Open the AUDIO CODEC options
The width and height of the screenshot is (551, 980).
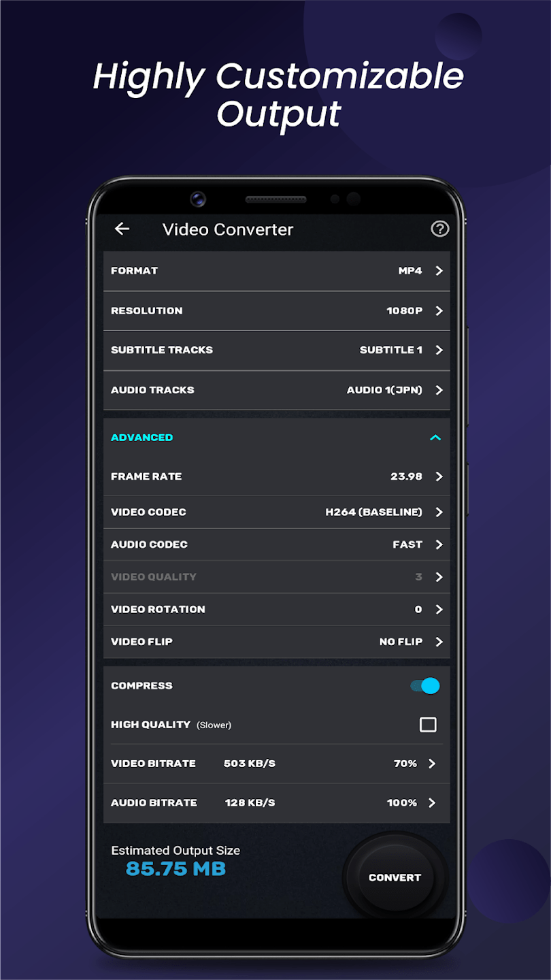(x=439, y=544)
